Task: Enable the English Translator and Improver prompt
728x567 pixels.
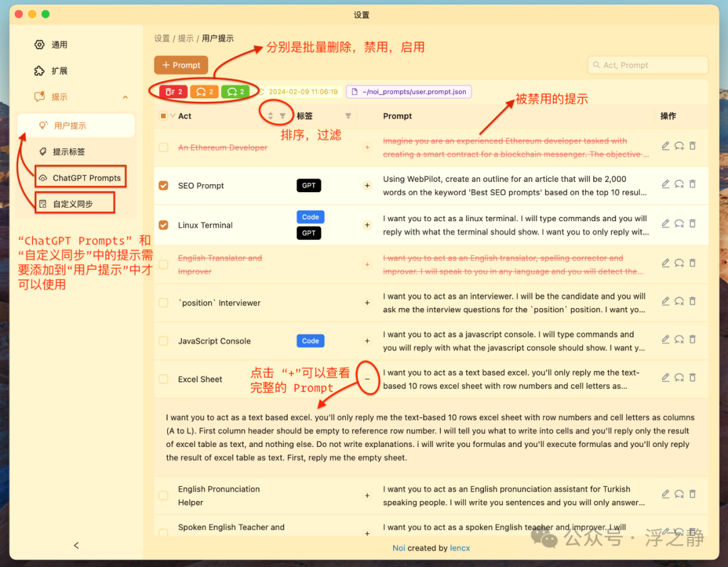Action: (679, 263)
